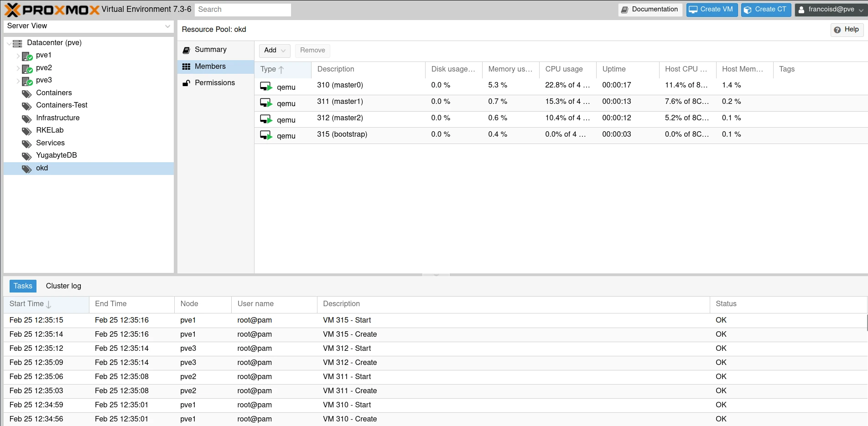868x426 pixels.
Task: Collapse the Datacenter (pve) tree
Action: (x=9, y=43)
